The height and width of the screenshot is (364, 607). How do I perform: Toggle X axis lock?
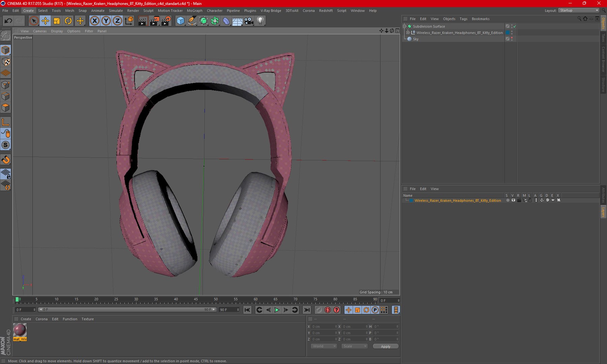coord(95,21)
